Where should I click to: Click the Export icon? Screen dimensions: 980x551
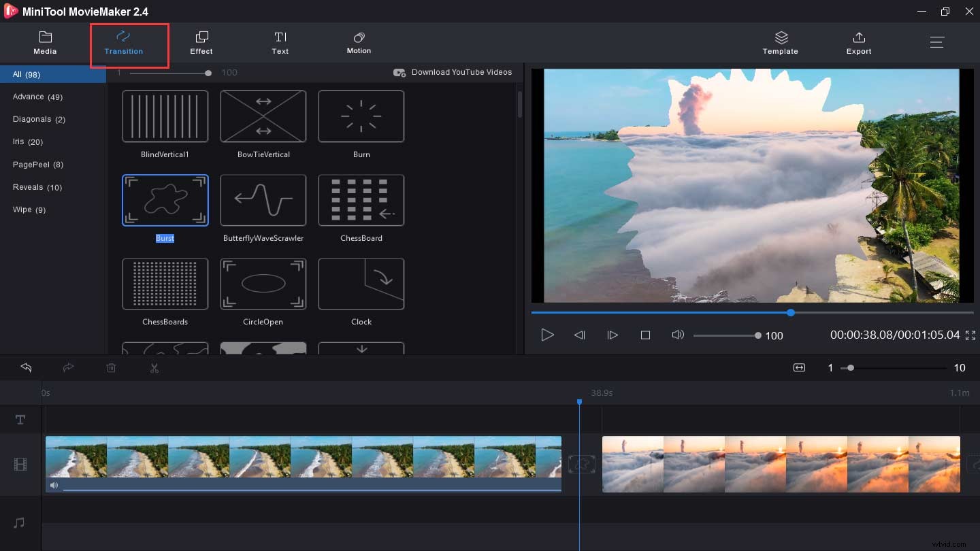coord(858,42)
